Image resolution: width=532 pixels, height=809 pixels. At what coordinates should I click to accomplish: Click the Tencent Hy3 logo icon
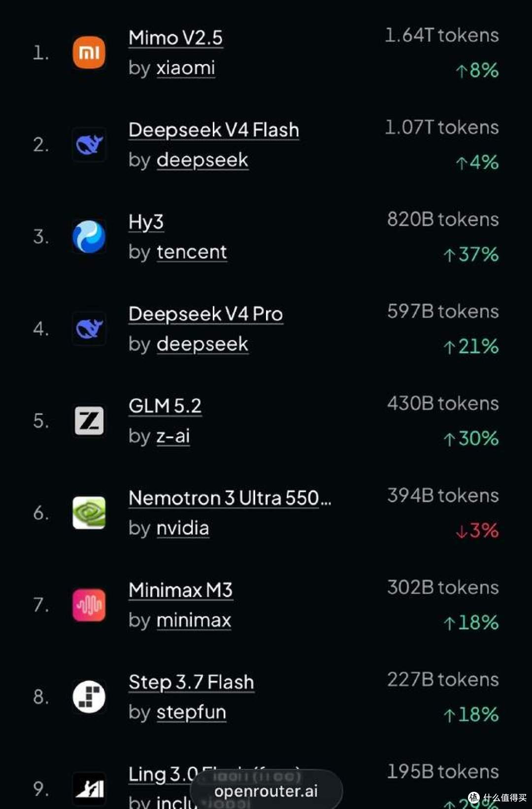[89, 236]
